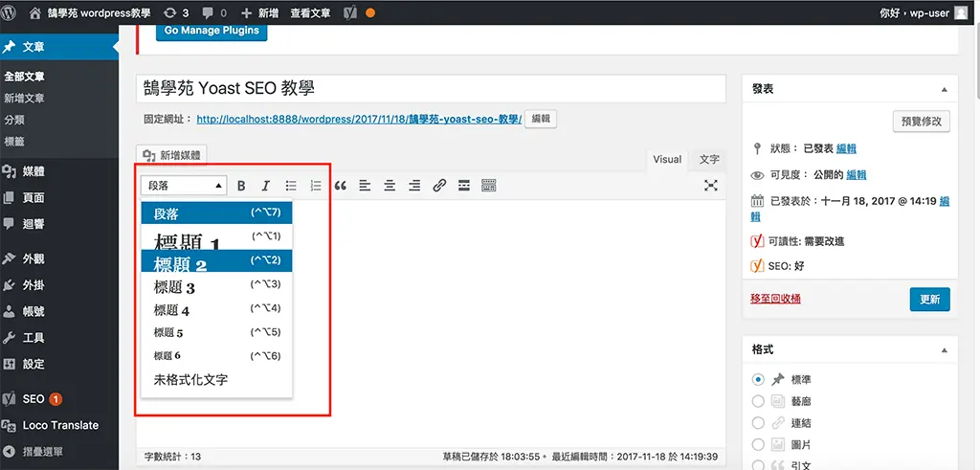Open 帳號 in the sidebar

tap(59, 311)
